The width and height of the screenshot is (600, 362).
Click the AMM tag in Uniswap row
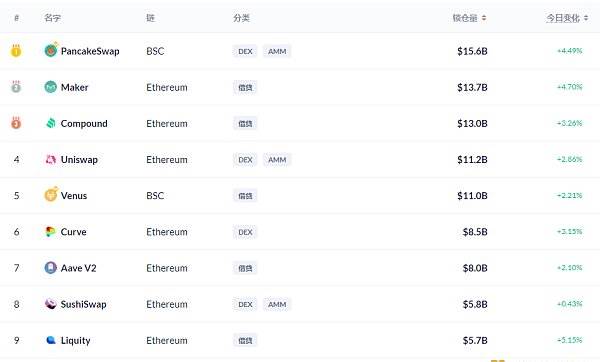277,160
